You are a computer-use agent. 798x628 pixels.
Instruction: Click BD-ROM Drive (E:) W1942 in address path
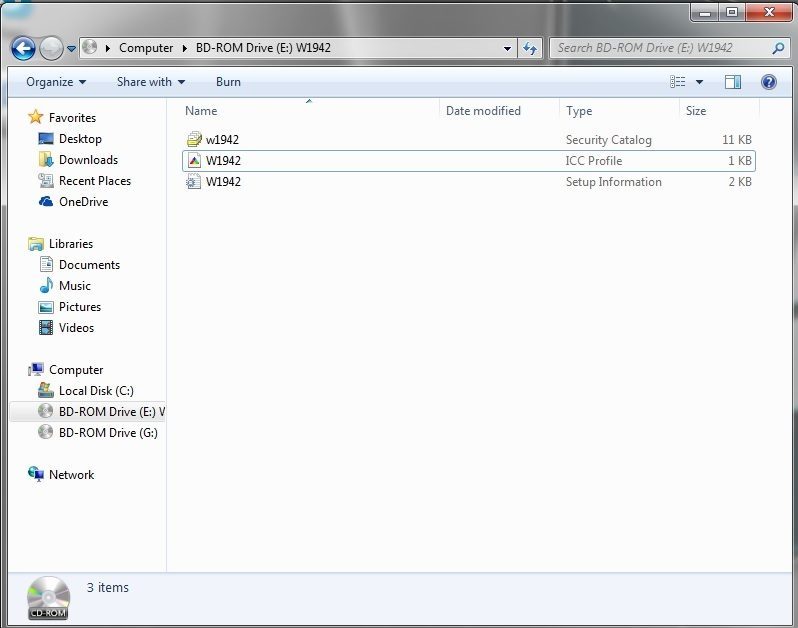click(x=263, y=48)
